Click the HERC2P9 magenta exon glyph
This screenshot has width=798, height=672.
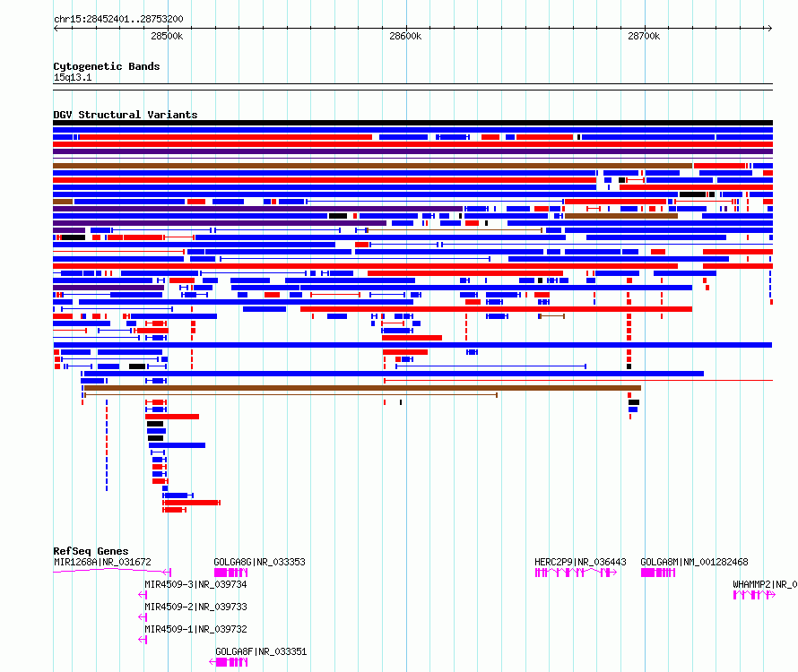pyautogui.click(x=577, y=573)
